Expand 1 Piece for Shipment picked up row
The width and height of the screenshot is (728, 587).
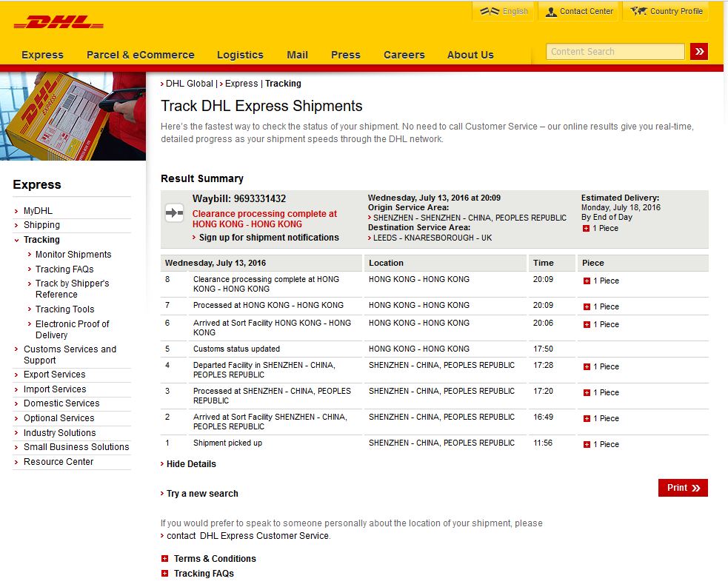pyautogui.click(x=587, y=444)
